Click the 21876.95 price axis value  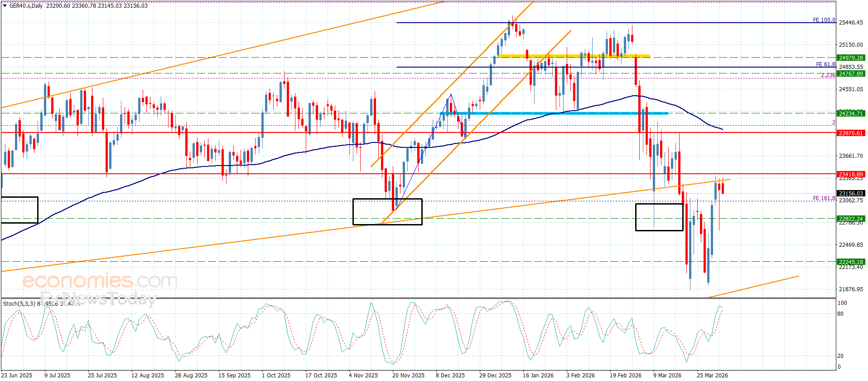pyautogui.click(x=851, y=289)
